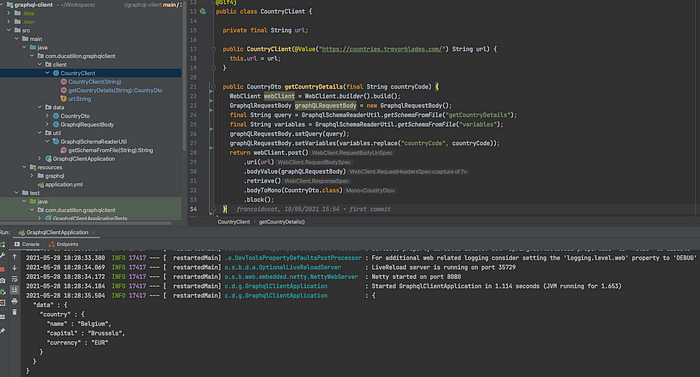Click the update running application icon
Image resolution: width=700 pixels, height=377 pixels.
click(2, 292)
